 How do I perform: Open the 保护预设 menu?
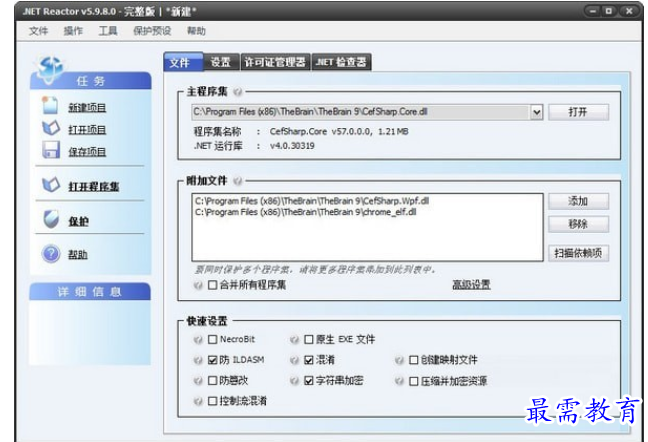pyautogui.click(x=152, y=31)
